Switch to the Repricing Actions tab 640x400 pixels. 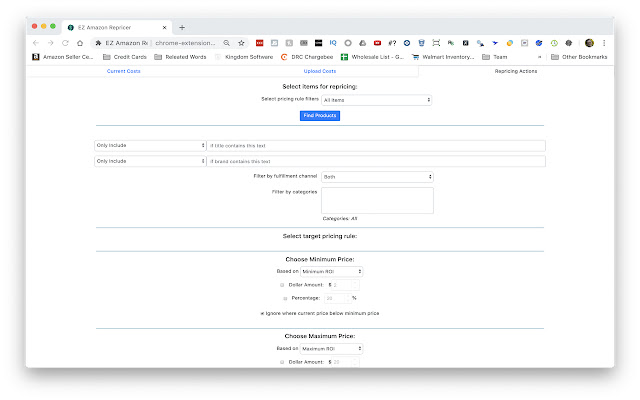pos(516,71)
